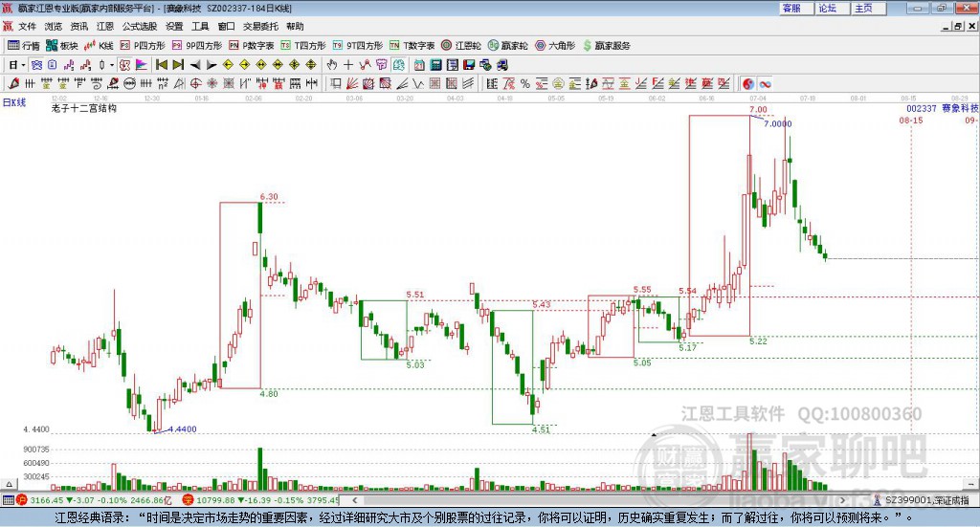Click the 6.30 peak price label
The image size is (980, 527).
pos(269,196)
